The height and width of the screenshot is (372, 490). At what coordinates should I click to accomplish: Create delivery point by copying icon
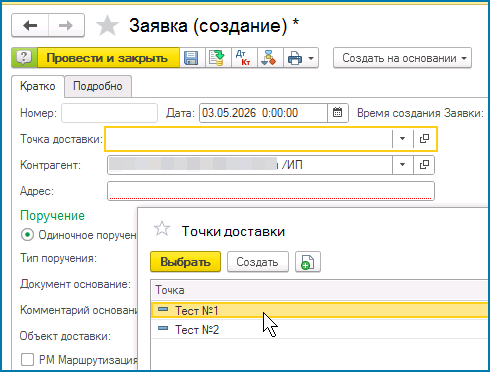pyautogui.click(x=308, y=262)
